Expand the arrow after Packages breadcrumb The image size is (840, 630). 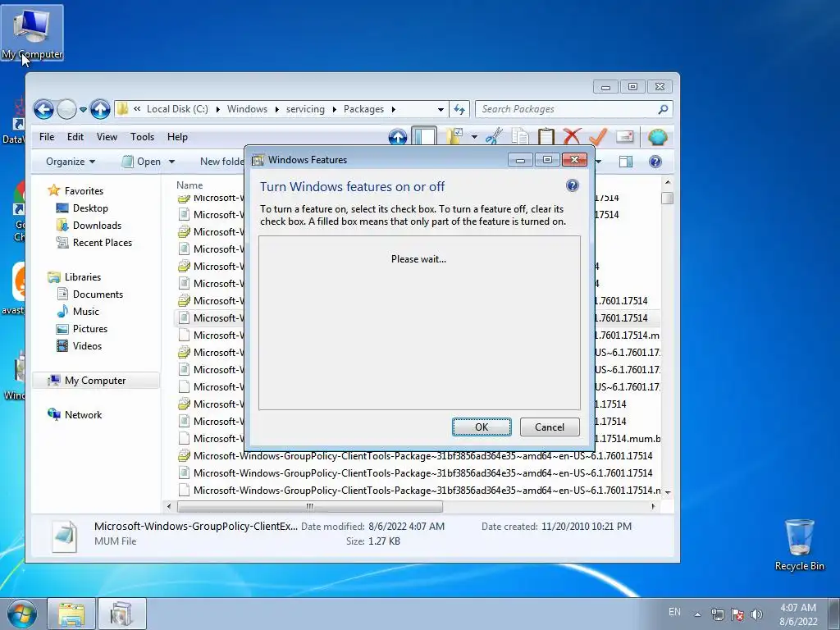pyautogui.click(x=393, y=109)
